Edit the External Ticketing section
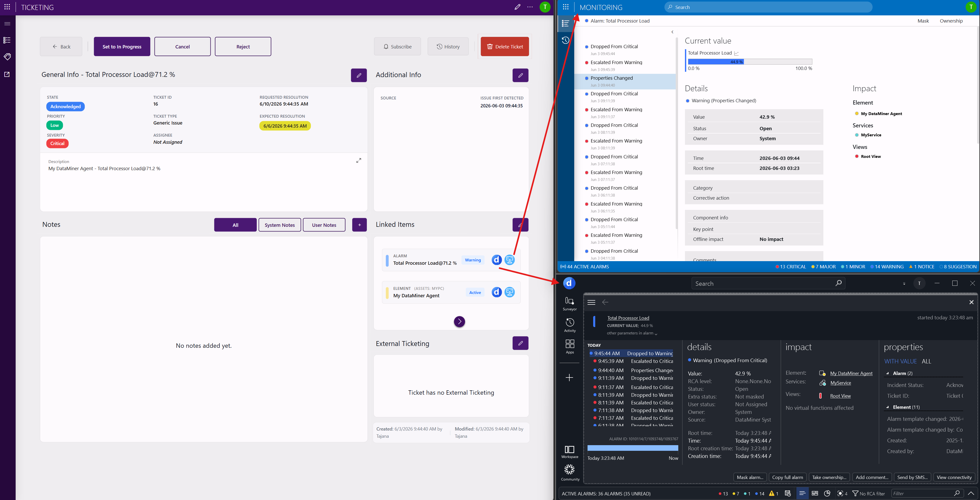980x500 pixels. click(x=520, y=343)
